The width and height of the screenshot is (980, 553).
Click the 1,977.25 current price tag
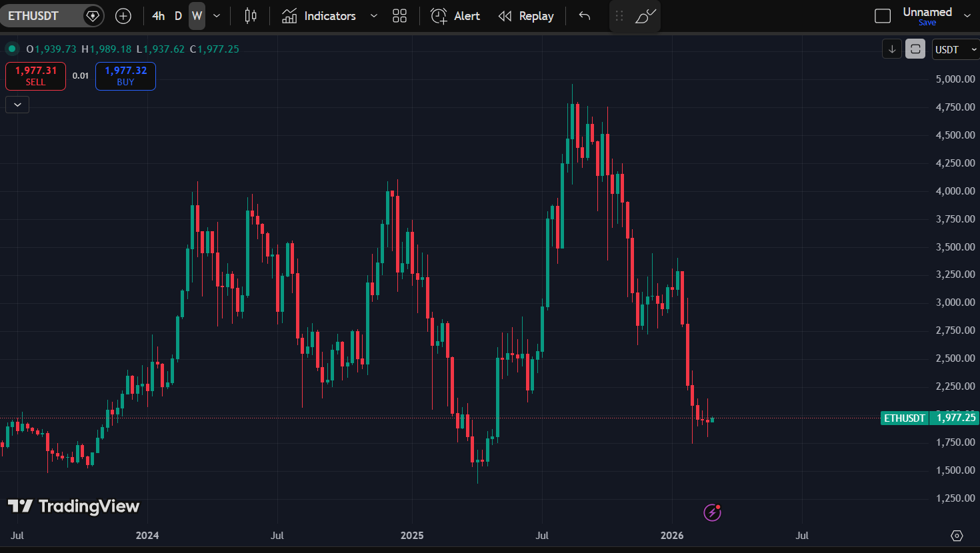[956, 418]
